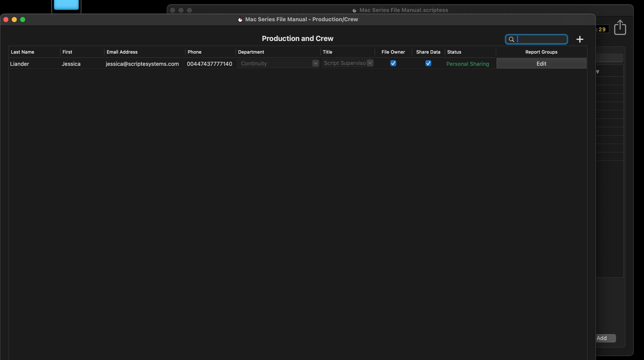Image resolution: width=644 pixels, height=360 pixels.
Task: Click the Liander last name cell
Action: coord(20,64)
